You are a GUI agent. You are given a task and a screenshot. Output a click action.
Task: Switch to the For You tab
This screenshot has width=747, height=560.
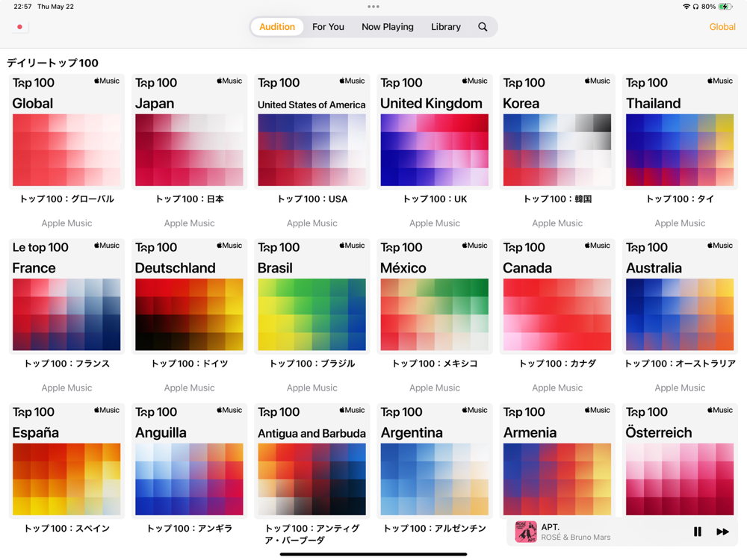pyautogui.click(x=328, y=27)
